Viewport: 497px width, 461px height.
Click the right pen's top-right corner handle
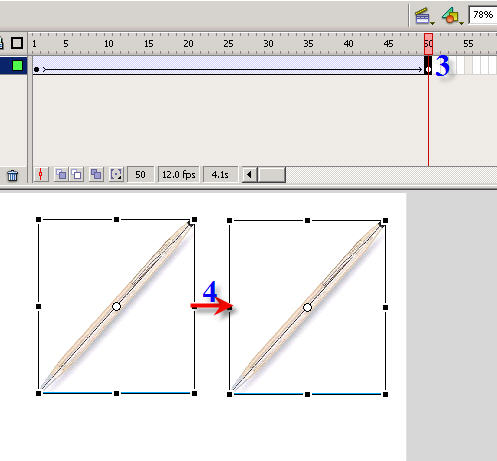[x=385, y=220]
